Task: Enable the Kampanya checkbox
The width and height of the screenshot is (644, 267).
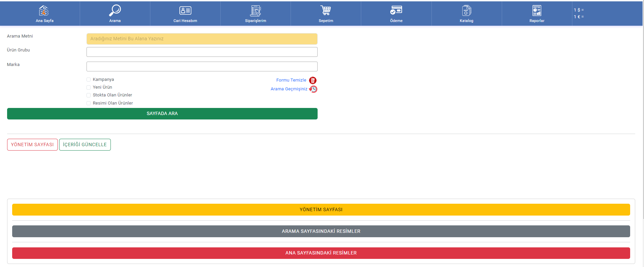Action: (x=89, y=80)
